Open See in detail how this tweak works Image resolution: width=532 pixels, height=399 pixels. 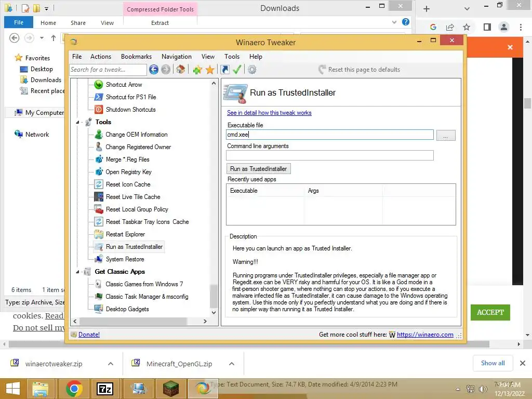point(270,113)
